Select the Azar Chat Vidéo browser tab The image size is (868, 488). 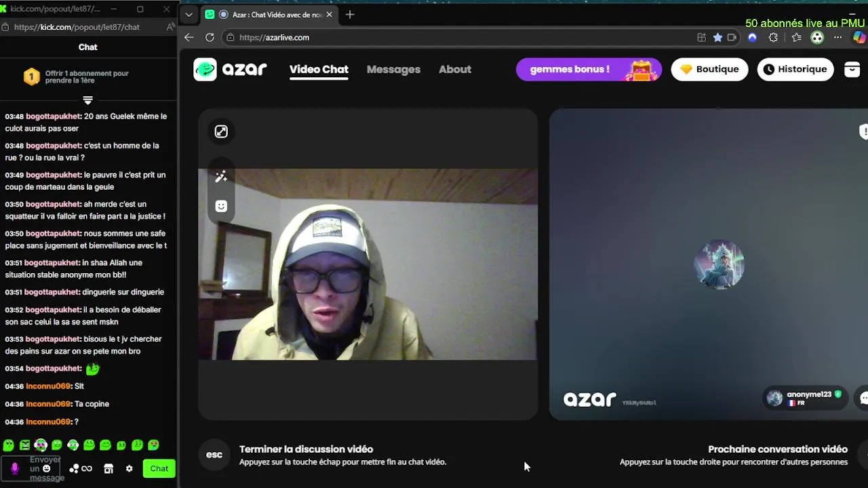click(269, 14)
